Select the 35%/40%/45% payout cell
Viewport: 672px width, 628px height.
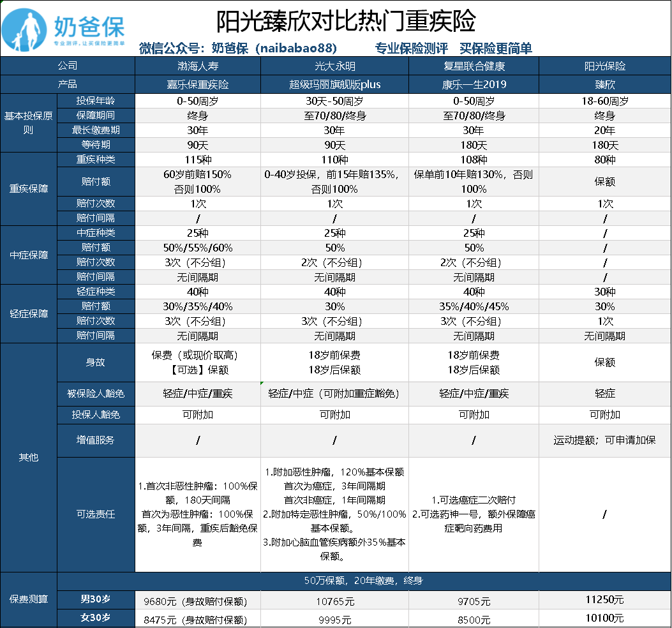click(474, 306)
